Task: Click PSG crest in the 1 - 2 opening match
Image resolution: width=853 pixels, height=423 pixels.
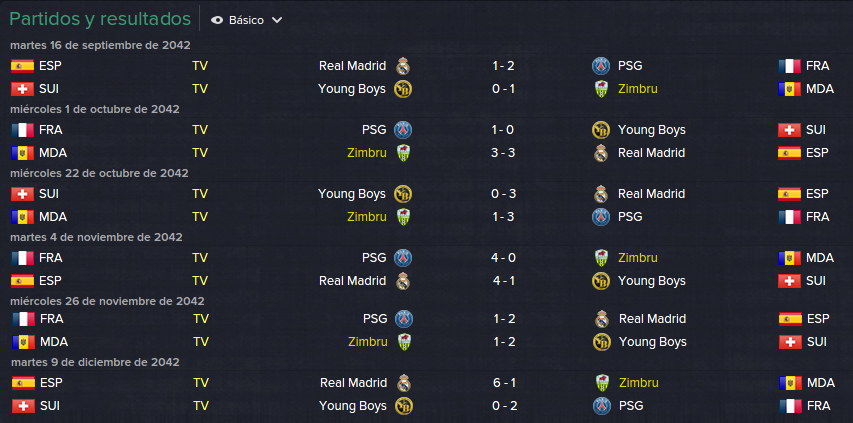Action: [x=601, y=66]
